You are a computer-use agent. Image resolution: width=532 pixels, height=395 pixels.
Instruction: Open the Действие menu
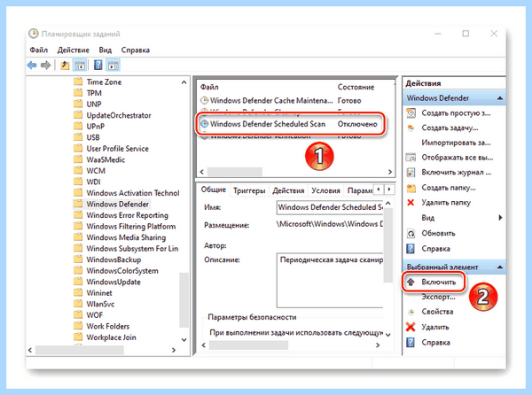coord(73,50)
